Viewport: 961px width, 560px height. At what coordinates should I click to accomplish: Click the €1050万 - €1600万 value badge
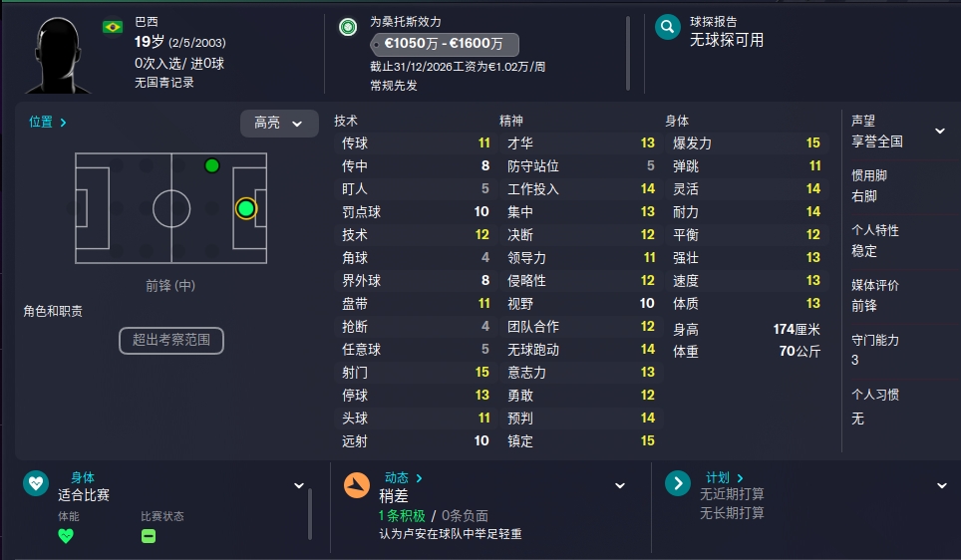tap(445, 44)
